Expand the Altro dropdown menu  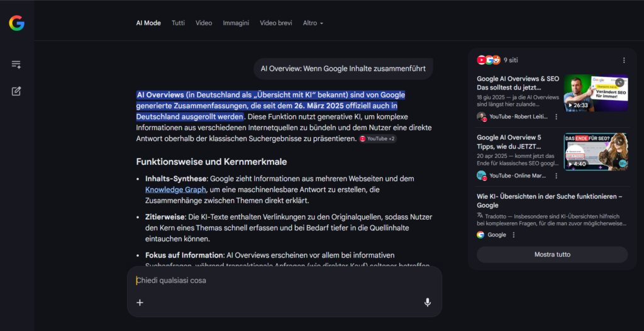click(x=313, y=23)
